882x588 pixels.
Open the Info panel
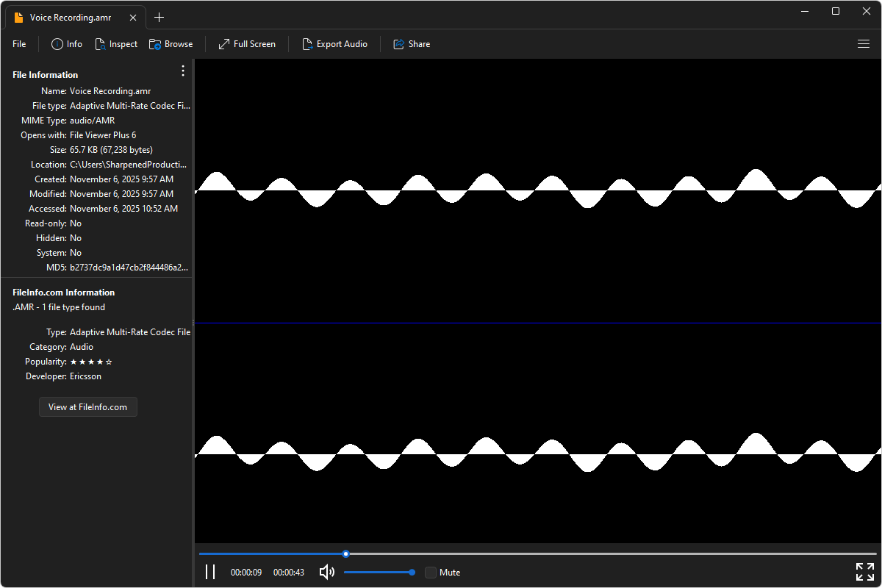coord(66,44)
